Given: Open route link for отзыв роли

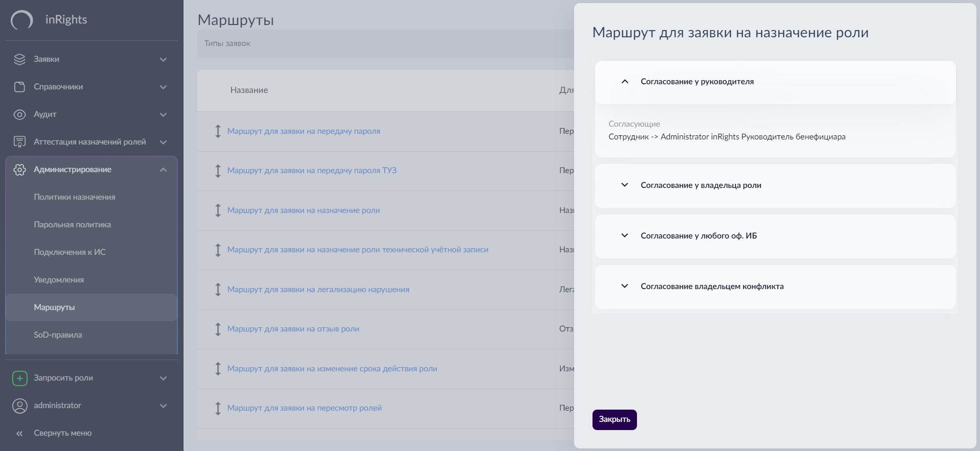Looking at the screenshot, I should coord(293,329).
